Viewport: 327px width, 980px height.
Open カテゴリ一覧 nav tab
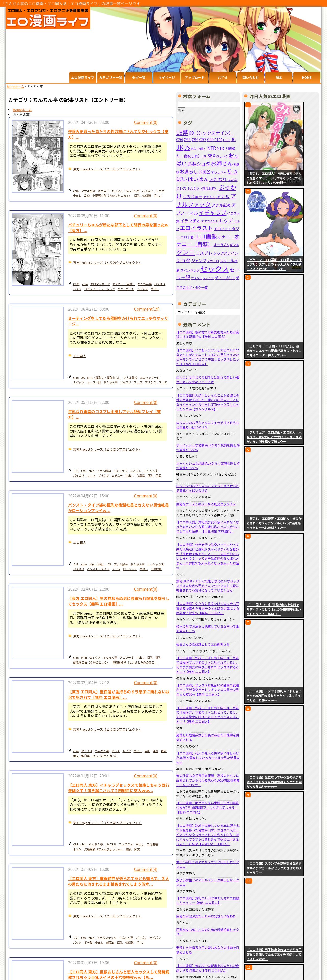(x=110, y=78)
